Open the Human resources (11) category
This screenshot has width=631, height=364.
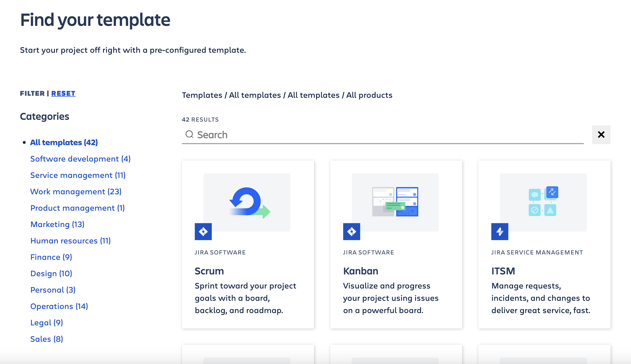[70, 241]
